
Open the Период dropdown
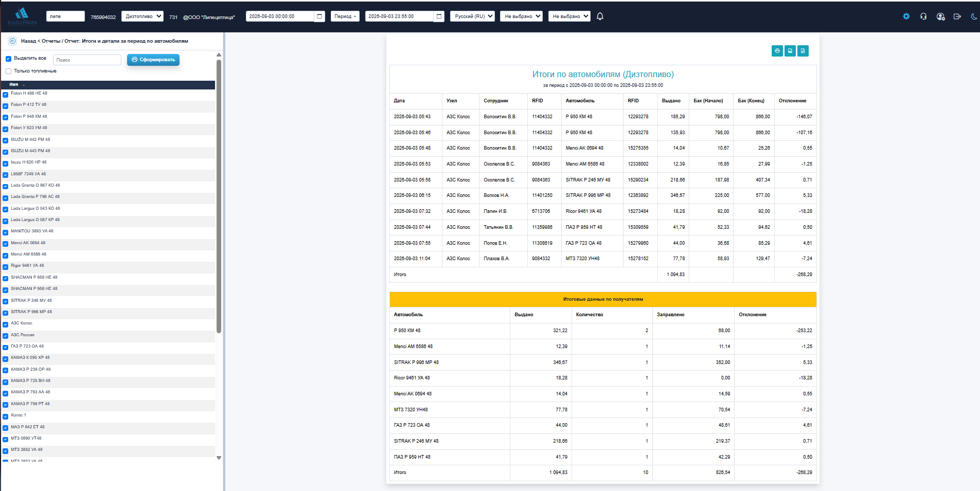pos(345,16)
